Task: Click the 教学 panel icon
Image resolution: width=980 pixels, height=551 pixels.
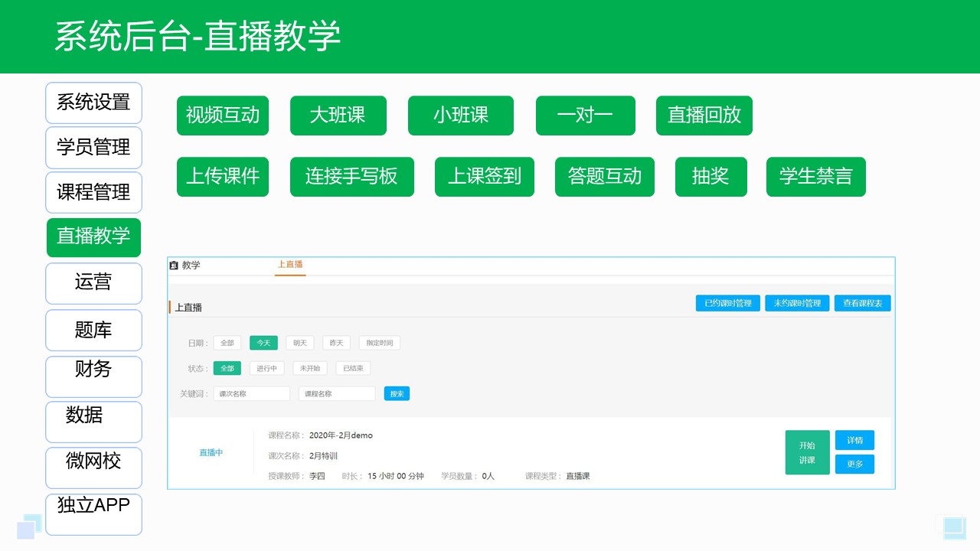Action: click(x=175, y=266)
